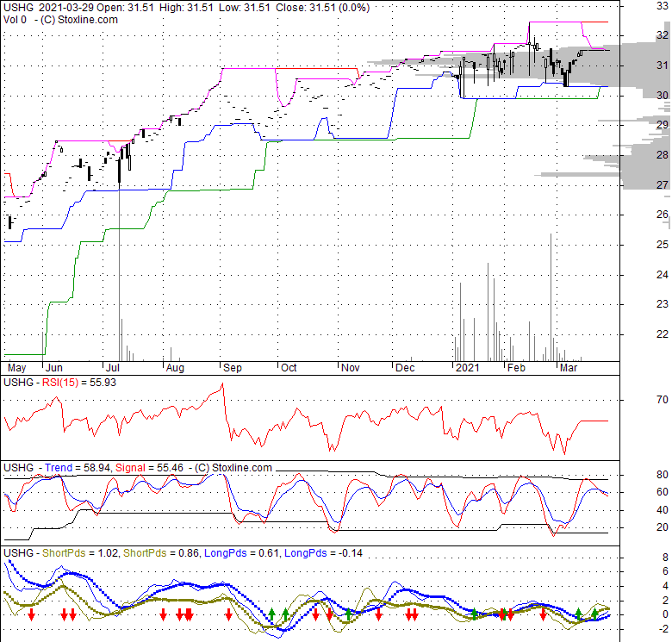
Task: Click the 8 level on ShortPds axis
Action: (x=665, y=558)
